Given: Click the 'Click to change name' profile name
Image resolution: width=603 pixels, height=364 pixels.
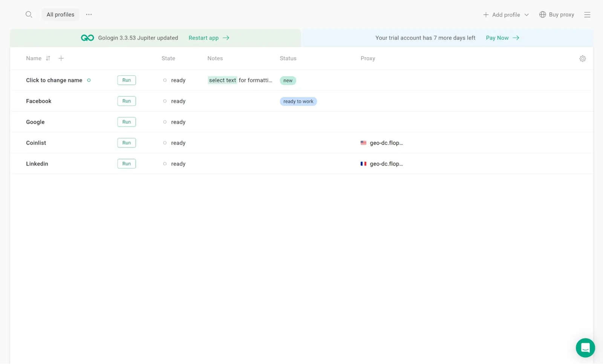Looking at the screenshot, I should click(x=54, y=80).
